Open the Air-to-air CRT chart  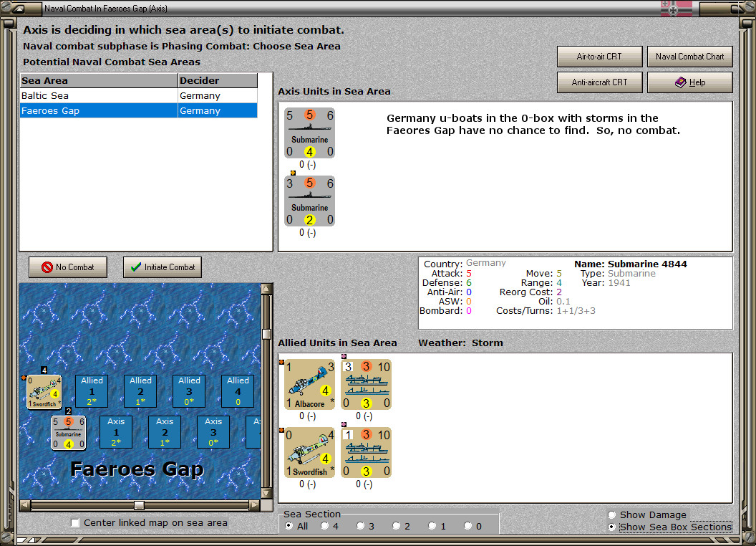click(599, 57)
